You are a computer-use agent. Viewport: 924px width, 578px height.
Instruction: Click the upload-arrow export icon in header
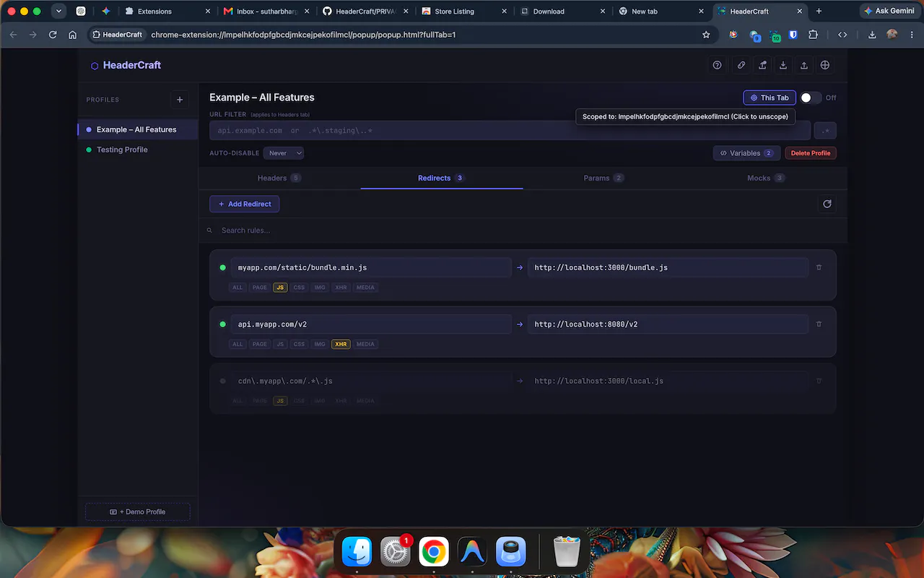(x=804, y=65)
